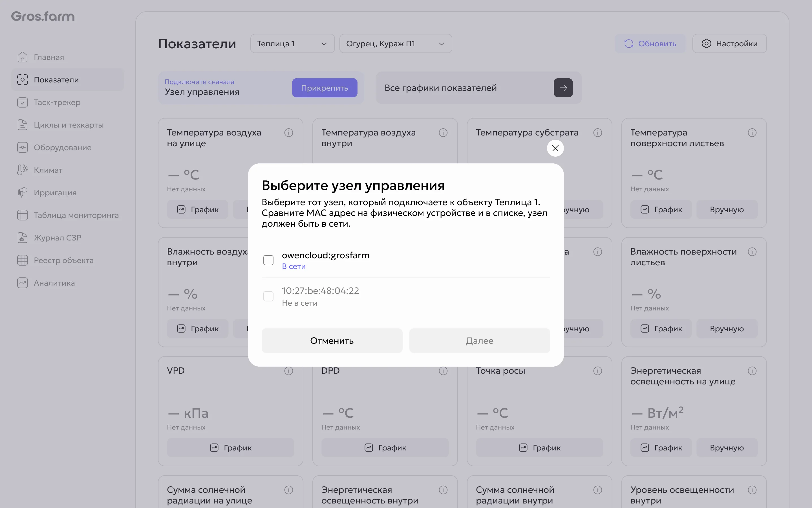Show info for Уровень освещенности внутри
Viewport: 812px width, 508px height.
point(752,490)
